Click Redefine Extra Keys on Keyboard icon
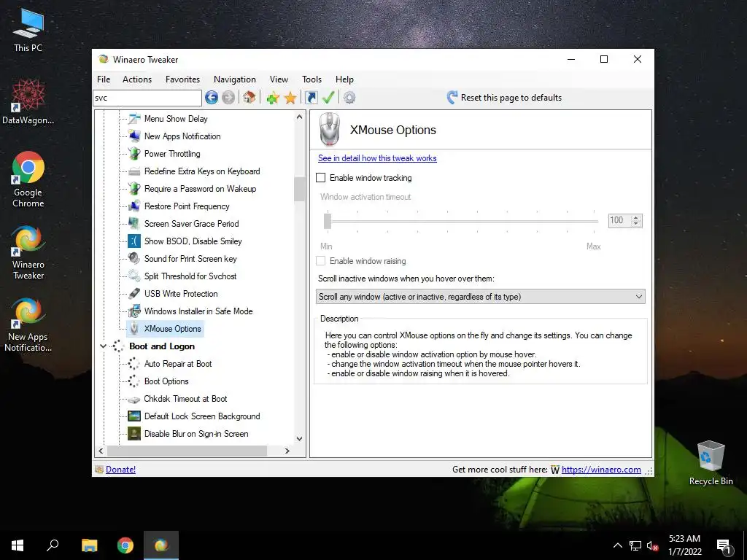747x560 pixels. (134, 171)
